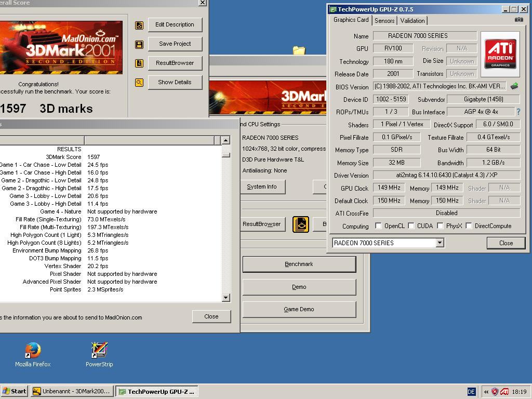Click the System Info button
Image resolution: width=532 pixels, height=399 pixels.
click(262, 187)
